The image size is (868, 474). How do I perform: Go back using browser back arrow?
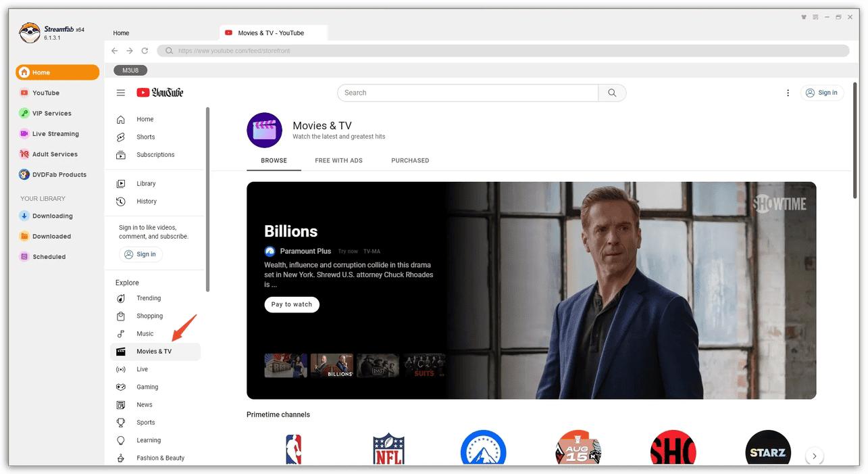click(x=114, y=51)
